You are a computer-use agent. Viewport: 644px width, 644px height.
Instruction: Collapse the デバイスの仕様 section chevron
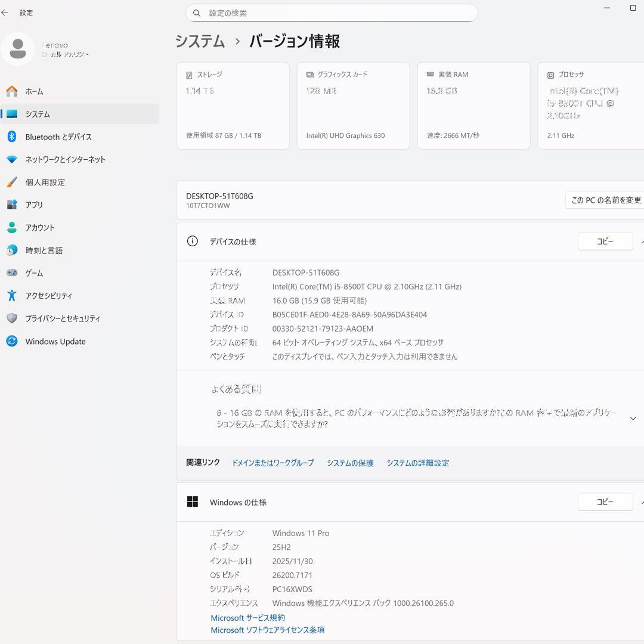pyautogui.click(x=641, y=241)
